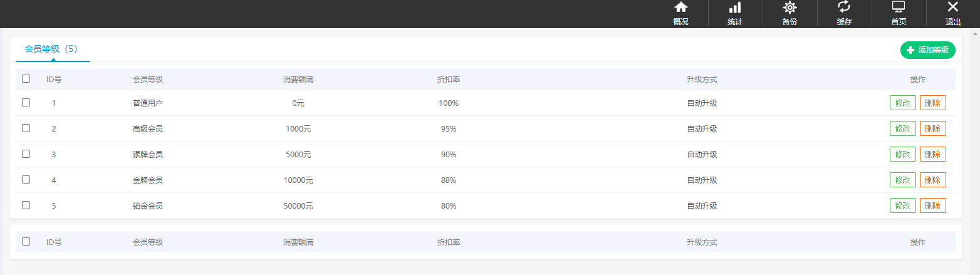980x275 pixels.
Task: Select the top header select-all checkbox
Action: click(26, 79)
